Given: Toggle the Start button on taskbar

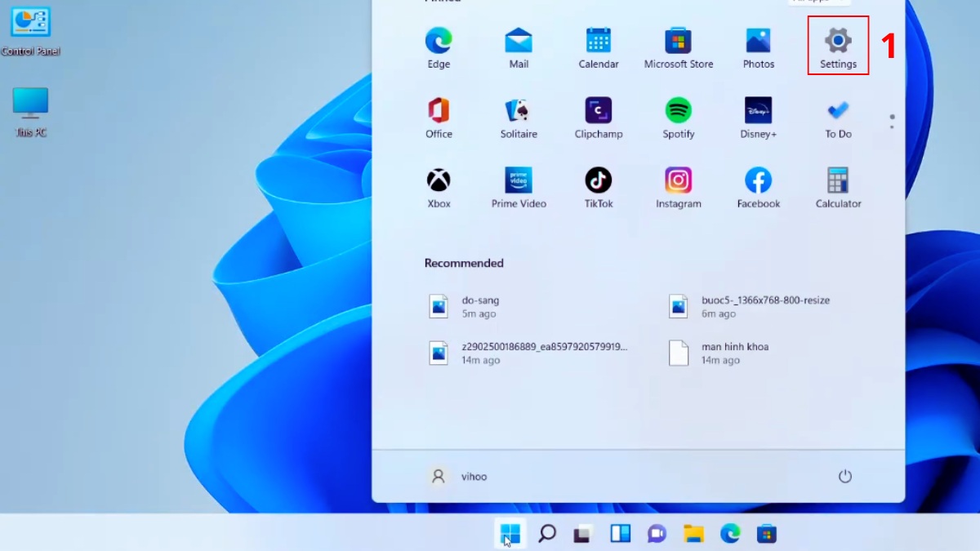Looking at the screenshot, I should [x=510, y=534].
